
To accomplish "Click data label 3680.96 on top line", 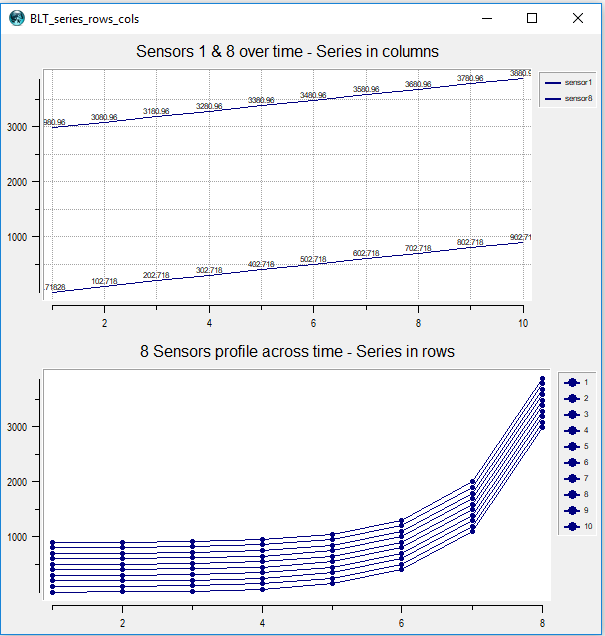I will pyautogui.click(x=418, y=84).
